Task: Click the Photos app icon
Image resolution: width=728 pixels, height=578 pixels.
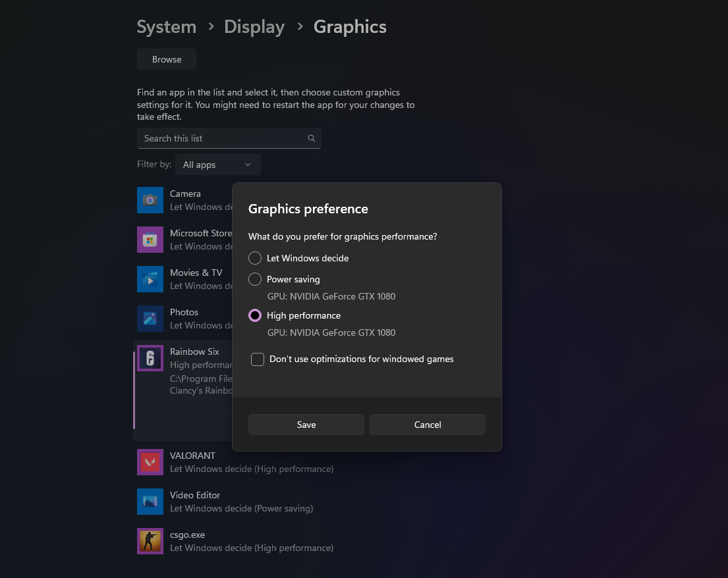Action: point(150,318)
